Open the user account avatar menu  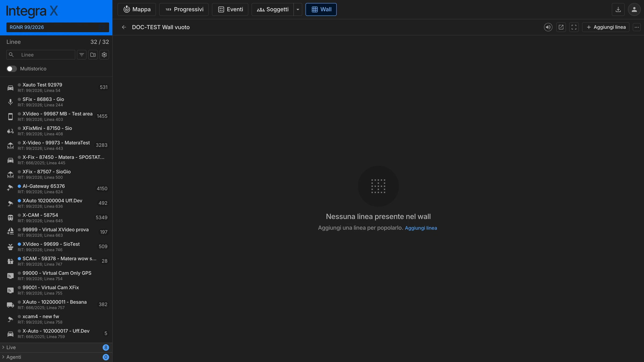tap(634, 9)
